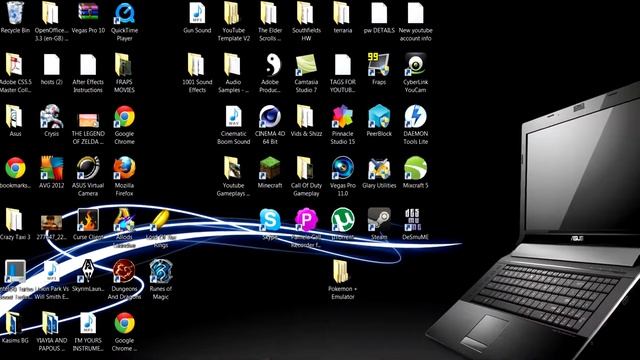Viewport: 640px width, 360px height.
Task: Launch Runes of Magic shortcut
Action: tap(160, 271)
